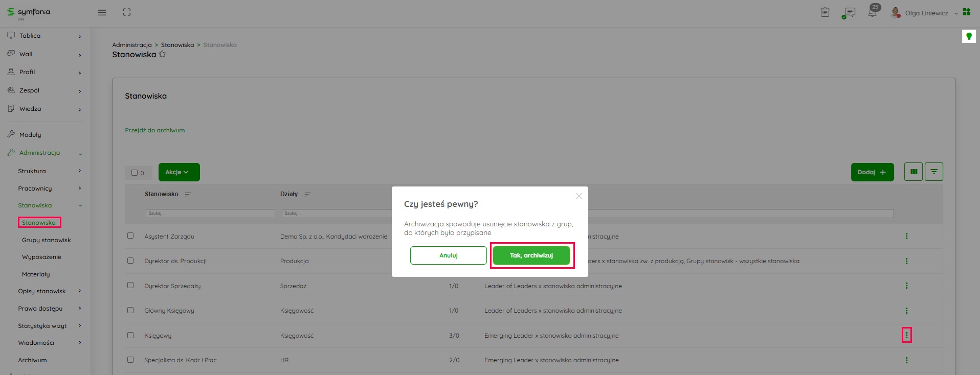Open the notifications bell icon
The height and width of the screenshot is (375, 980).
tap(872, 13)
